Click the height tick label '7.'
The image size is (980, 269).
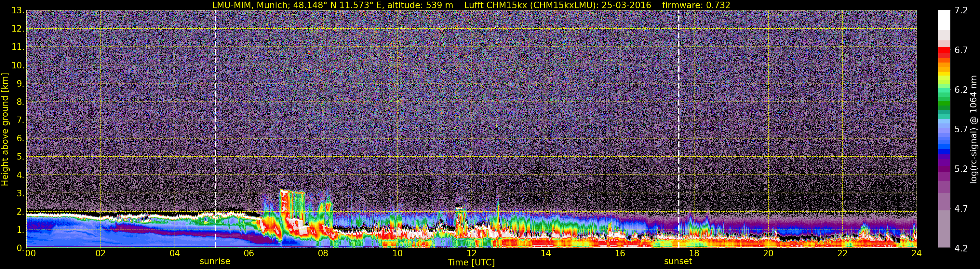click(20, 120)
